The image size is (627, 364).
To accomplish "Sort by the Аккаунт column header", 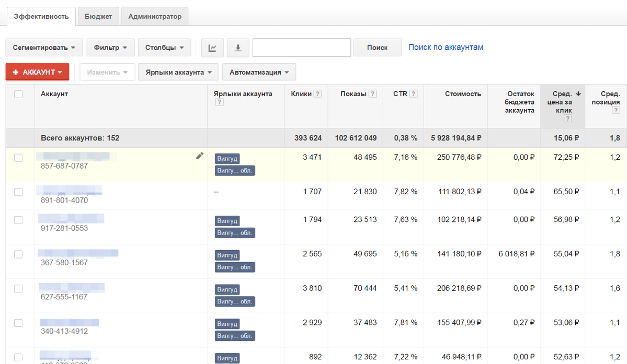I will click(54, 94).
